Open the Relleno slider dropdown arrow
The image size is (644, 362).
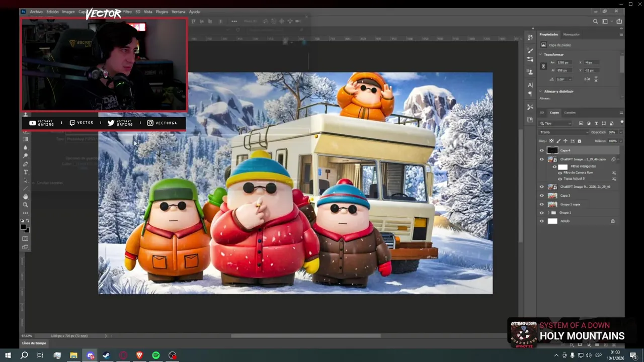tap(620, 141)
